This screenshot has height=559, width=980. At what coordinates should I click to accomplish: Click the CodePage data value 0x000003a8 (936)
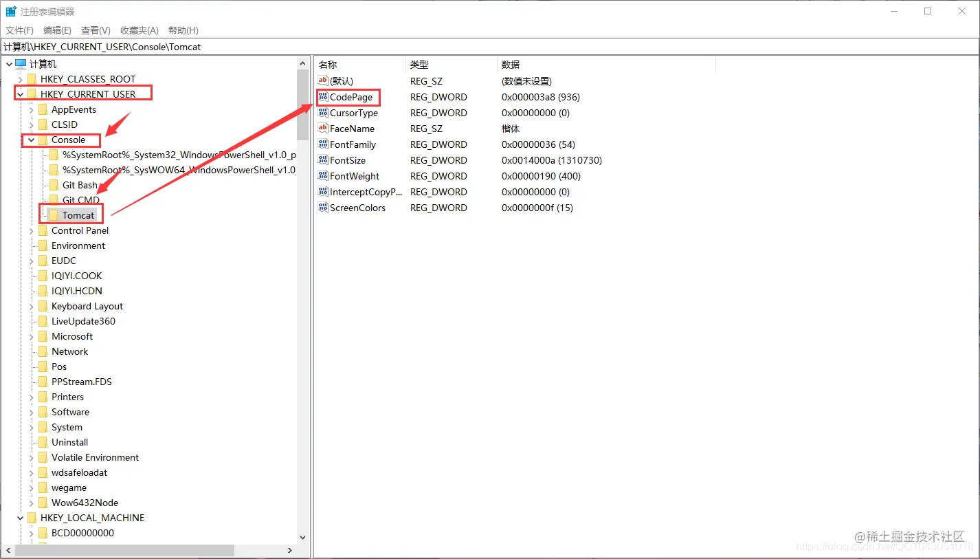click(x=541, y=97)
